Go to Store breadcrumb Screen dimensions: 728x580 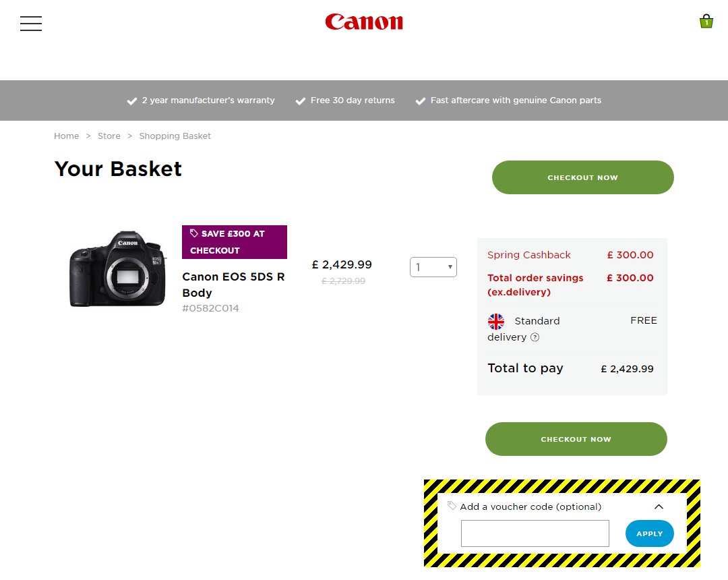click(x=109, y=136)
